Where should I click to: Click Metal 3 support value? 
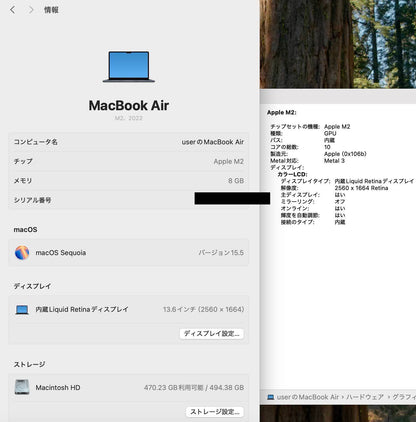[334, 161]
